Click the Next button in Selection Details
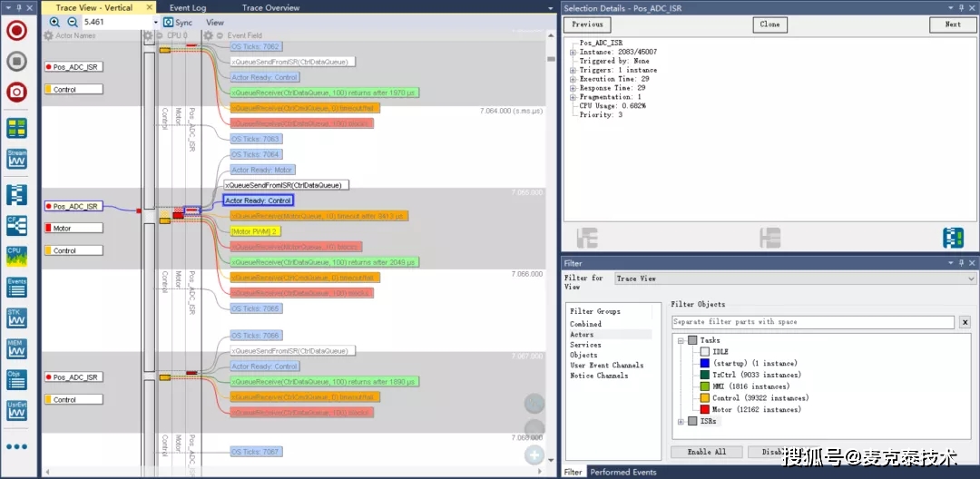 [x=953, y=24]
